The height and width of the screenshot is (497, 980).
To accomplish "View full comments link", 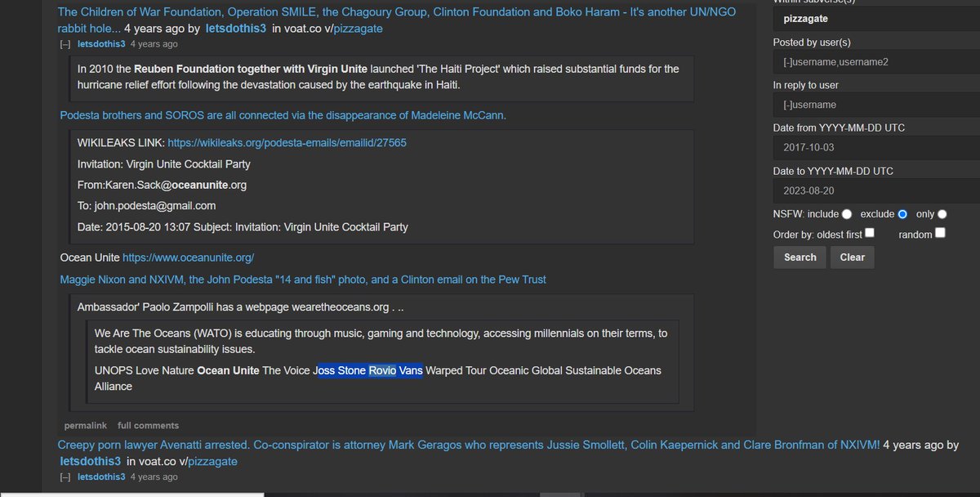I will pos(148,426).
